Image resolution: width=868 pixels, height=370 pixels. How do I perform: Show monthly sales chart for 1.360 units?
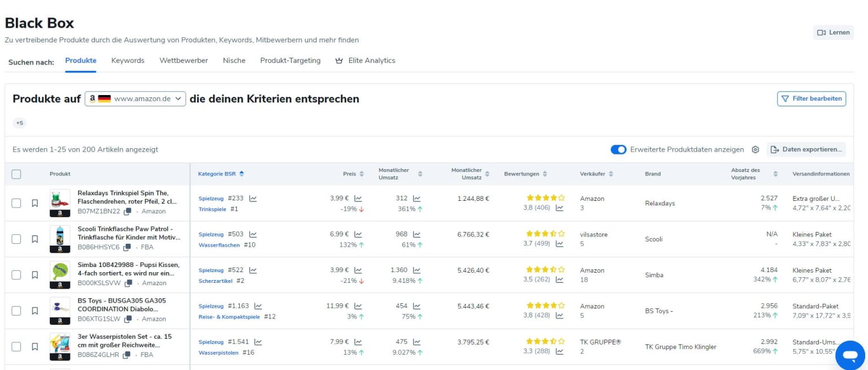416,270
